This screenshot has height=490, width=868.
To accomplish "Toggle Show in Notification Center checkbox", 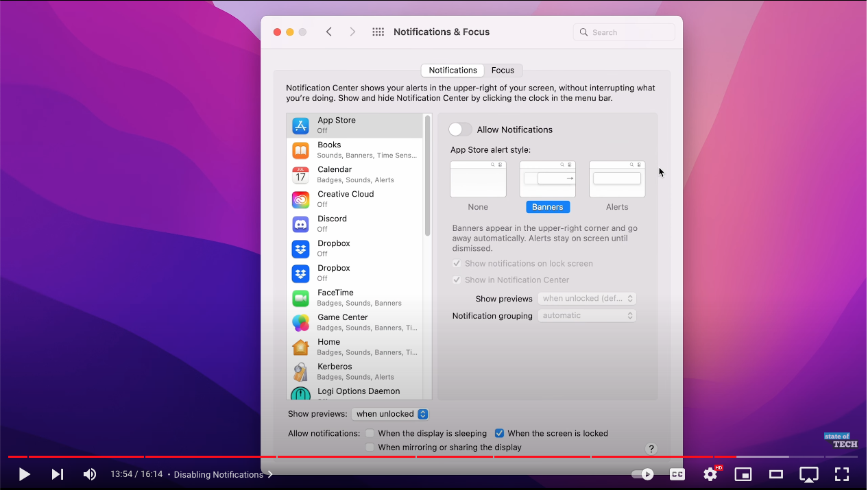I will (x=457, y=280).
